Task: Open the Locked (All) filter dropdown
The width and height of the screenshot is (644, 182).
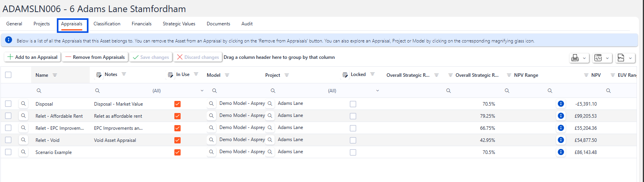Action: tap(377, 91)
